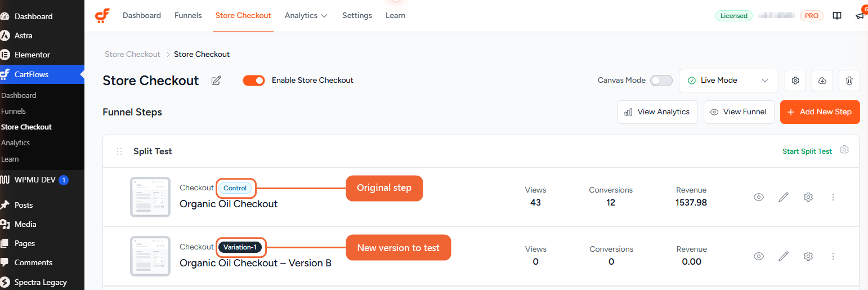Open Dashboard in the CartFlows submenu
868x290 pixels.
(19, 95)
